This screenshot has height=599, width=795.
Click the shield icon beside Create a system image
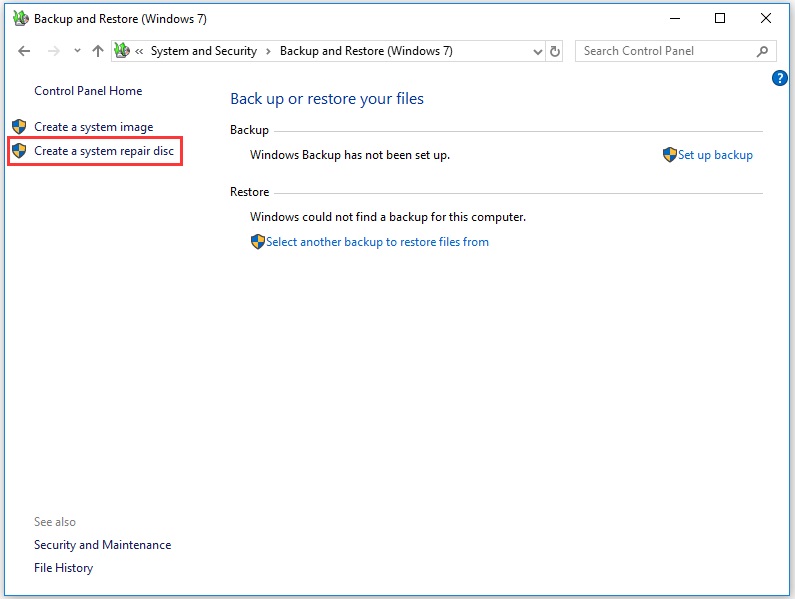click(19, 126)
